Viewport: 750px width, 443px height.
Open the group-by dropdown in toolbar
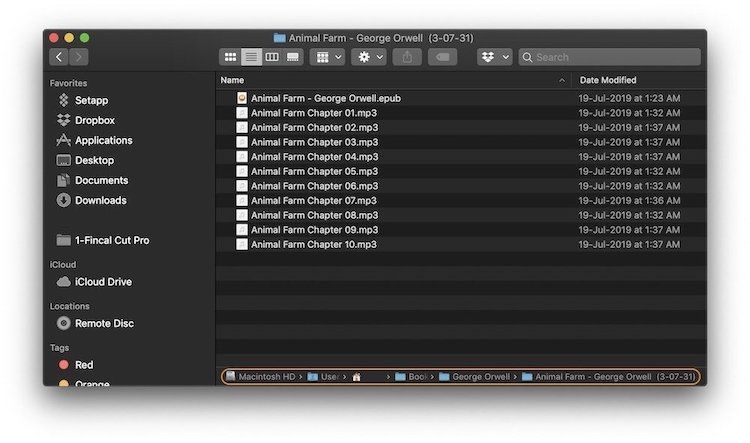coord(328,57)
